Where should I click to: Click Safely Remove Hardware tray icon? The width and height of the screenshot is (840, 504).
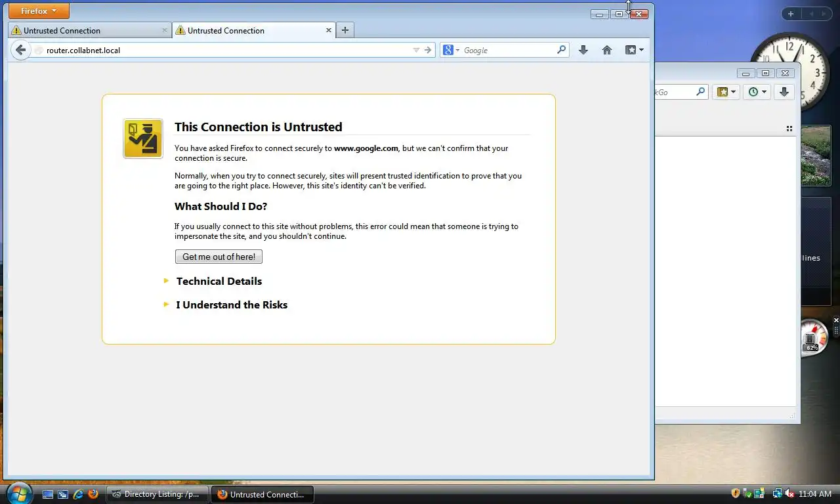(748, 493)
